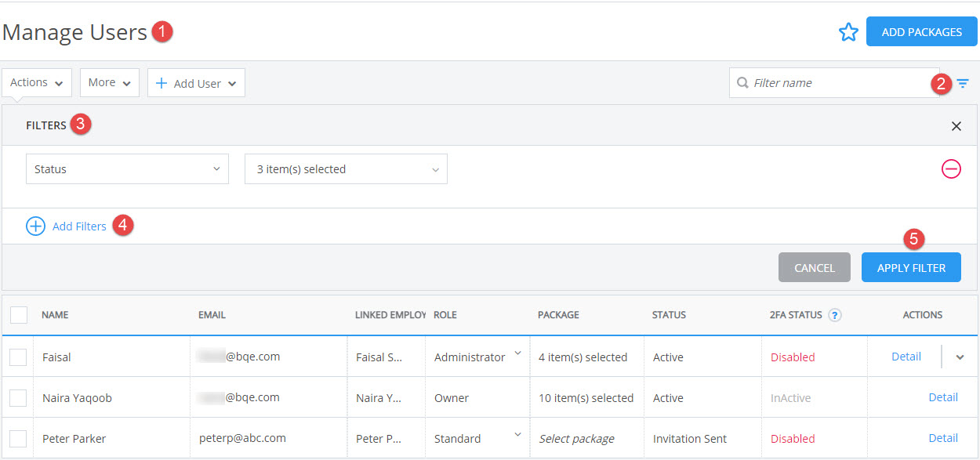
Task: Expand Faisal's extra actions chevron
Action: click(958, 357)
